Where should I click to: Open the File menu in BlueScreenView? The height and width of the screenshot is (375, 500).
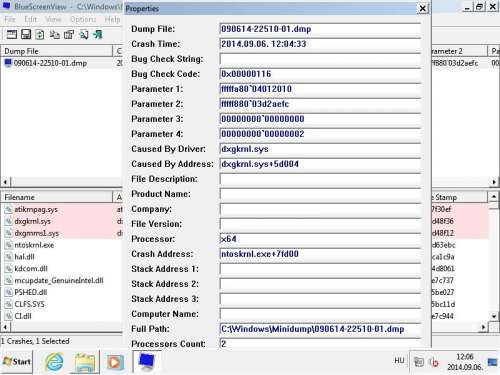tap(10, 19)
